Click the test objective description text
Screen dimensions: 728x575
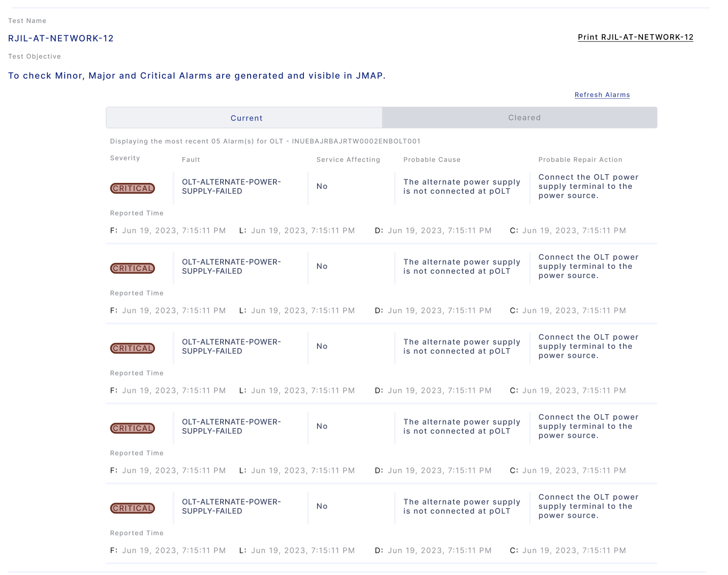tap(197, 76)
